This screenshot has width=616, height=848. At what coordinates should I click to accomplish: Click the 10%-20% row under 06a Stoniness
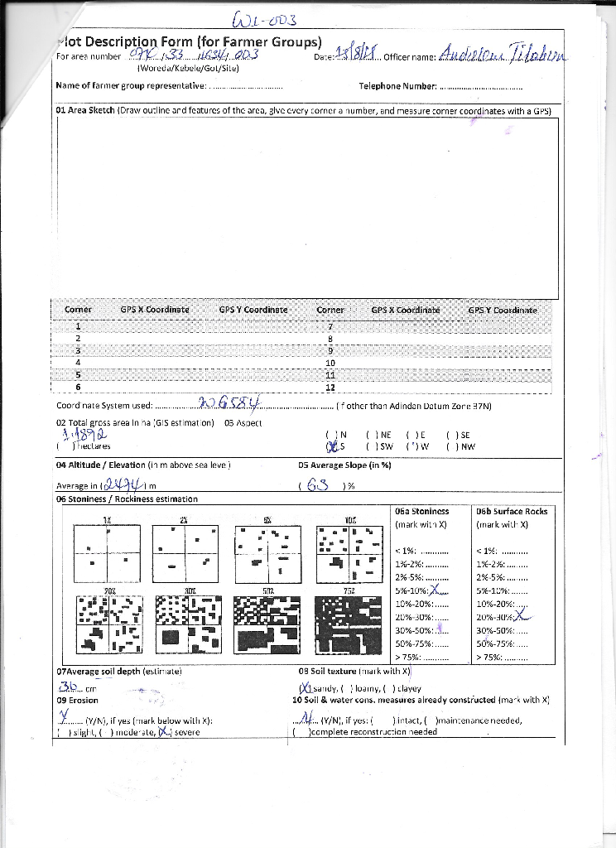pyautogui.click(x=421, y=604)
